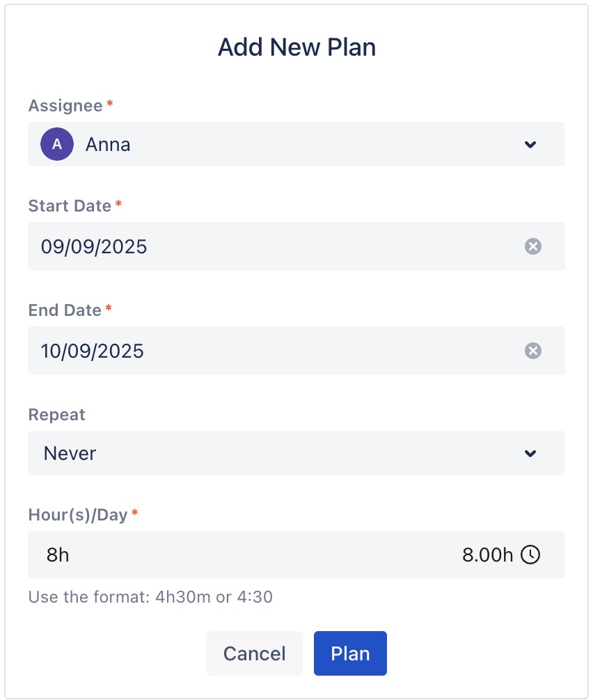Click Anna's purple avatar icon
Screen dimensions: 593x700
coord(57,145)
